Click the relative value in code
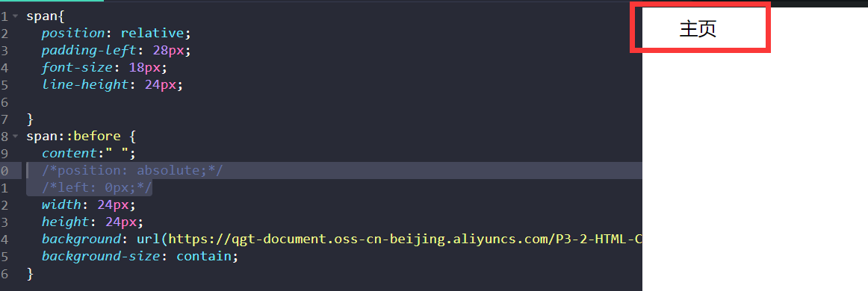The image size is (868, 291). 152,33
